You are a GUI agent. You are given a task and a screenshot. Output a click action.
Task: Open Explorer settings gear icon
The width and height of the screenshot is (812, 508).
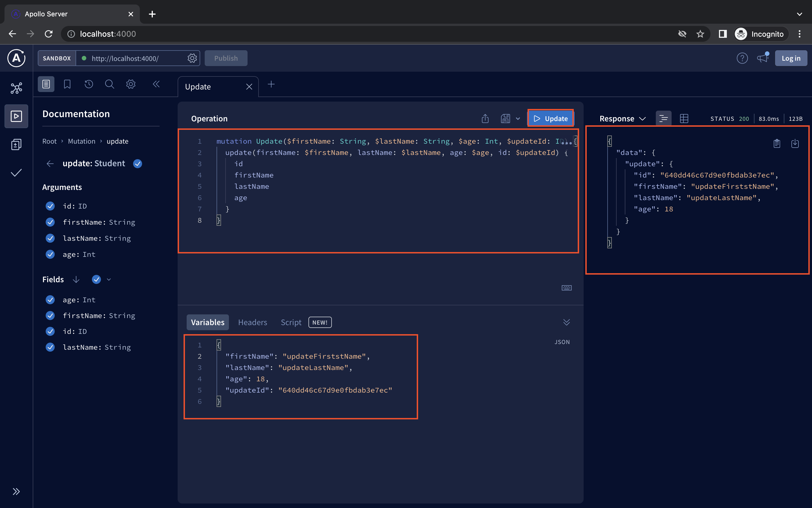coord(131,84)
